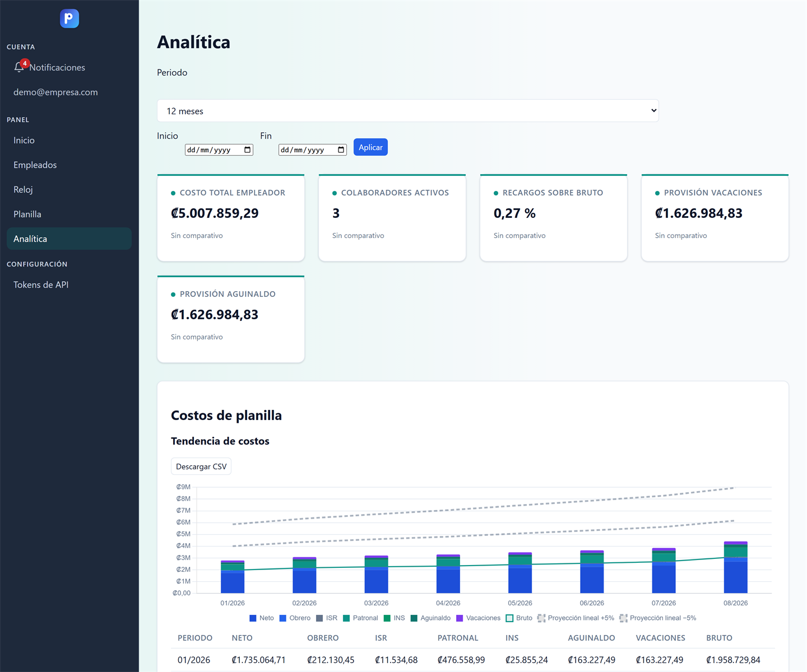Click the BRUTO column header
Image resolution: width=807 pixels, height=672 pixels.
pos(719,638)
